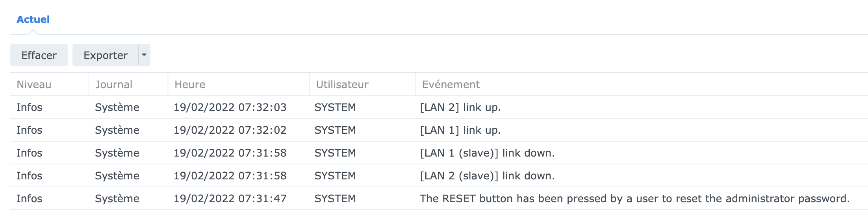Select the LAN 1 link up log entry
Image resolution: width=868 pixels, height=214 pixels.
[460, 130]
